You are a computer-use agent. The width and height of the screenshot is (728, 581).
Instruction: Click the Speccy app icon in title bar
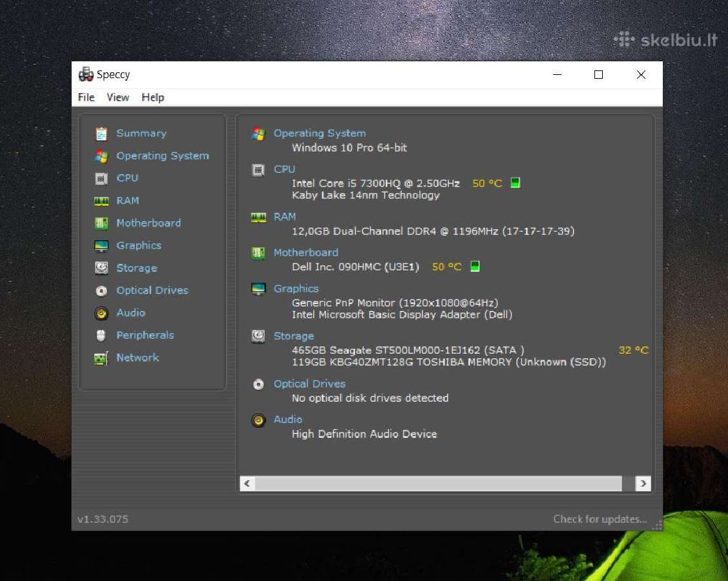click(x=86, y=74)
